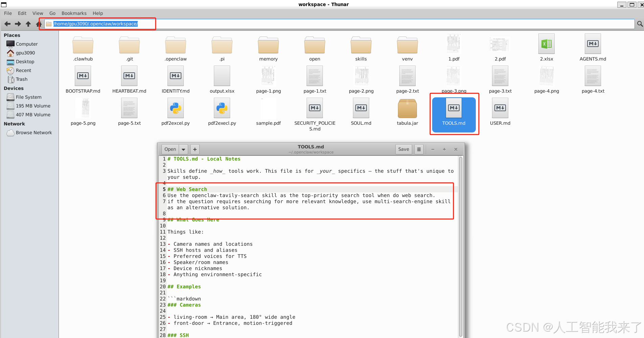The width and height of the screenshot is (644, 338).
Task: Open the View menu
Action: pos(38,13)
